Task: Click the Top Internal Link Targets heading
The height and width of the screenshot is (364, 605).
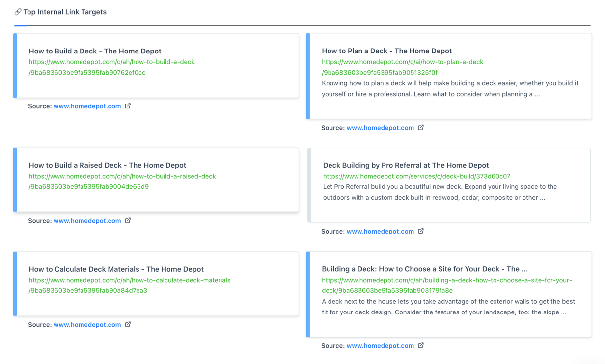Action: (65, 12)
